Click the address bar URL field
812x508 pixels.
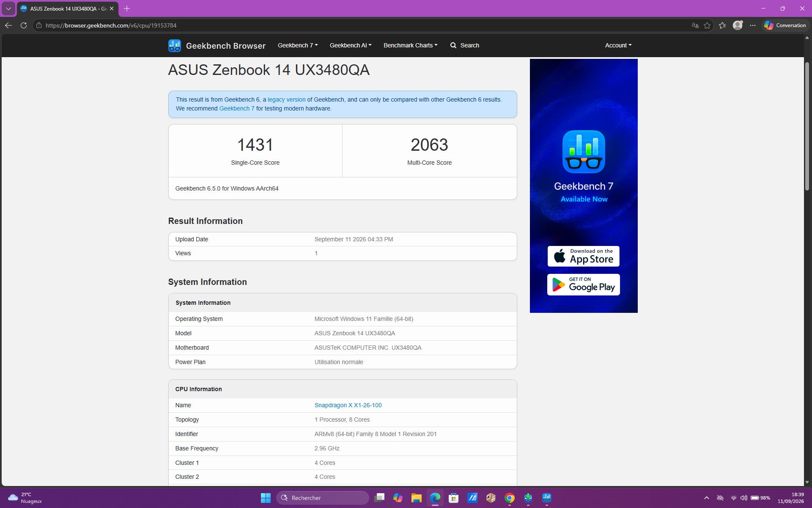364,25
